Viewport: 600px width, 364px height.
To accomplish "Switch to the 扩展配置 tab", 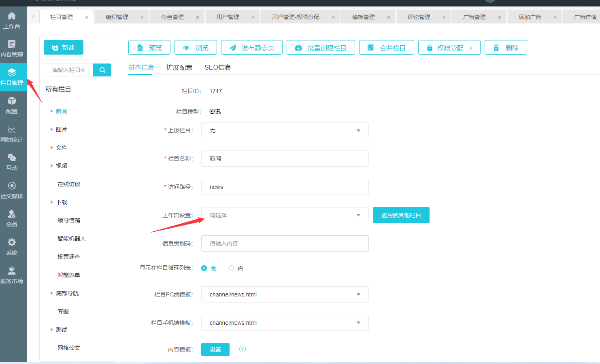I will tap(179, 67).
